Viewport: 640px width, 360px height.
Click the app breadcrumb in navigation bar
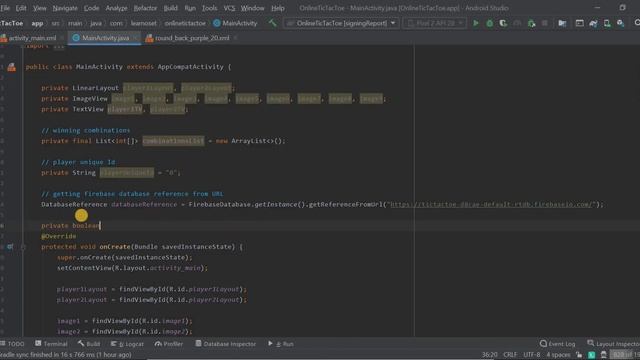[37, 23]
